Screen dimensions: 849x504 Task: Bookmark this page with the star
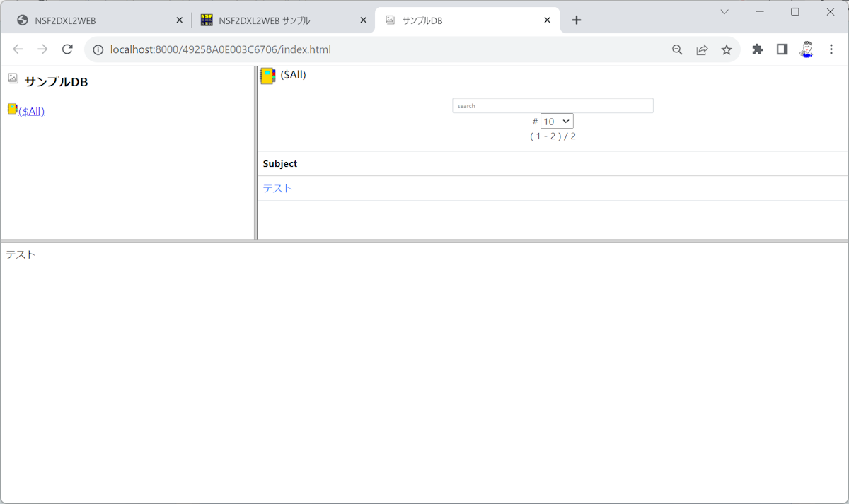(x=727, y=49)
